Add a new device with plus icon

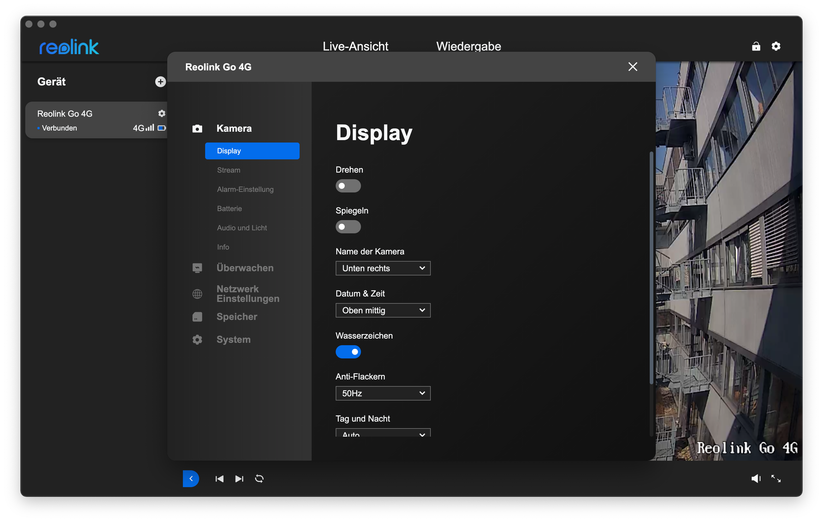click(160, 81)
